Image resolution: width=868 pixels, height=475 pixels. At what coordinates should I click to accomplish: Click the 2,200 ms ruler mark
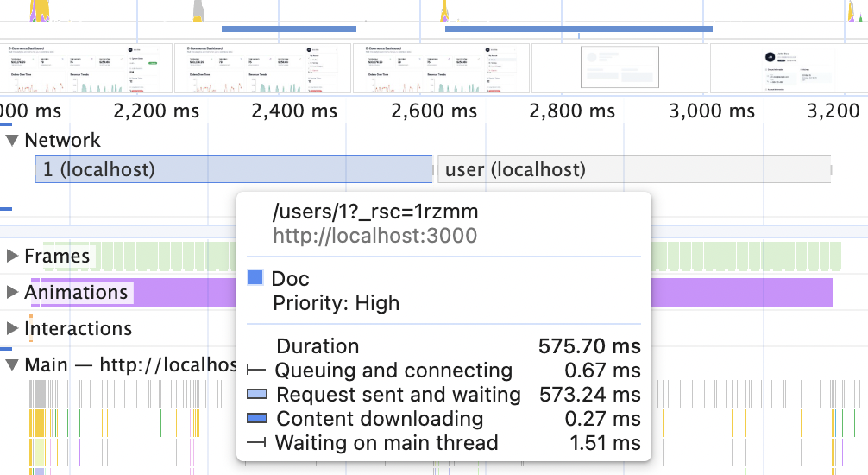156,111
